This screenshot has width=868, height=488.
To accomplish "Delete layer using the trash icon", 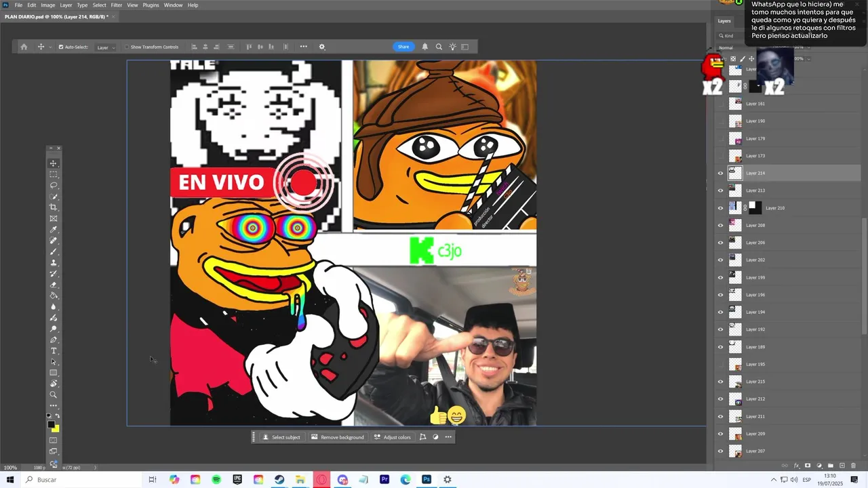I will click(853, 466).
